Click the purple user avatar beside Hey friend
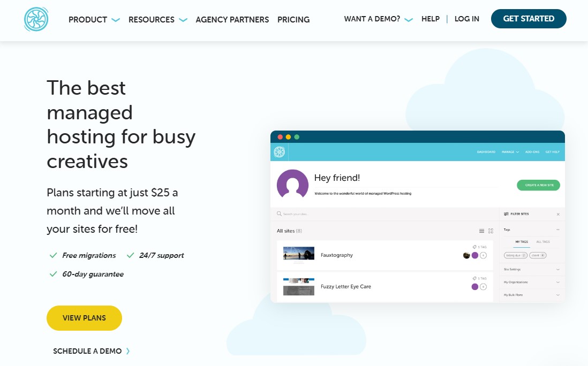 tap(292, 185)
